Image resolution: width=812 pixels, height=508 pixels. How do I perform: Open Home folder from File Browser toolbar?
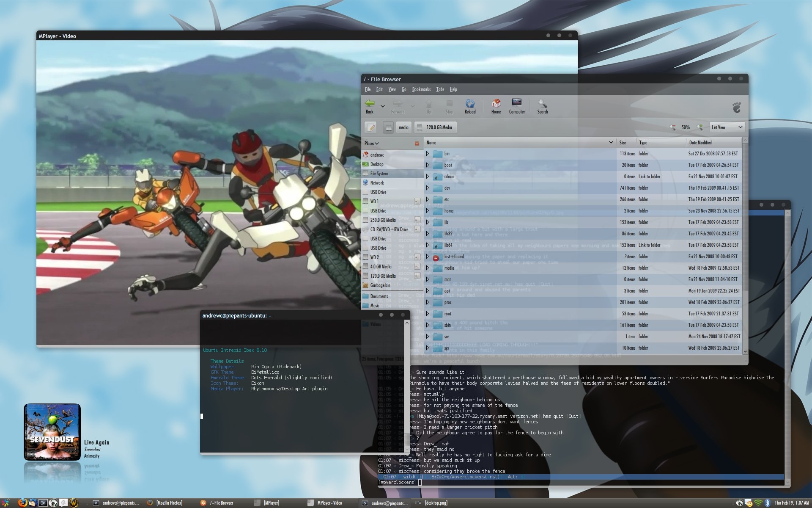pyautogui.click(x=496, y=106)
